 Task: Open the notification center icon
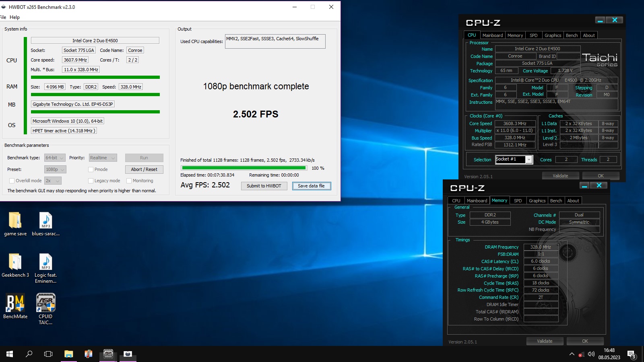pyautogui.click(x=632, y=354)
